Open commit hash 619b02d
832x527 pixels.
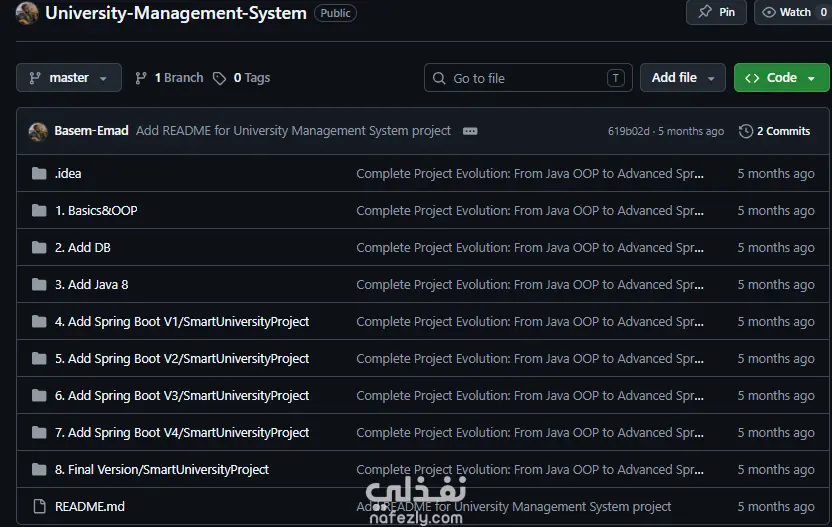pyautogui.click(x=628, y=131)
